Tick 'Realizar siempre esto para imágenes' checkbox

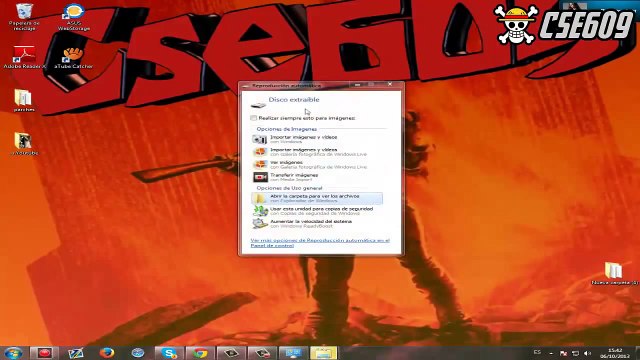point(253,118)
